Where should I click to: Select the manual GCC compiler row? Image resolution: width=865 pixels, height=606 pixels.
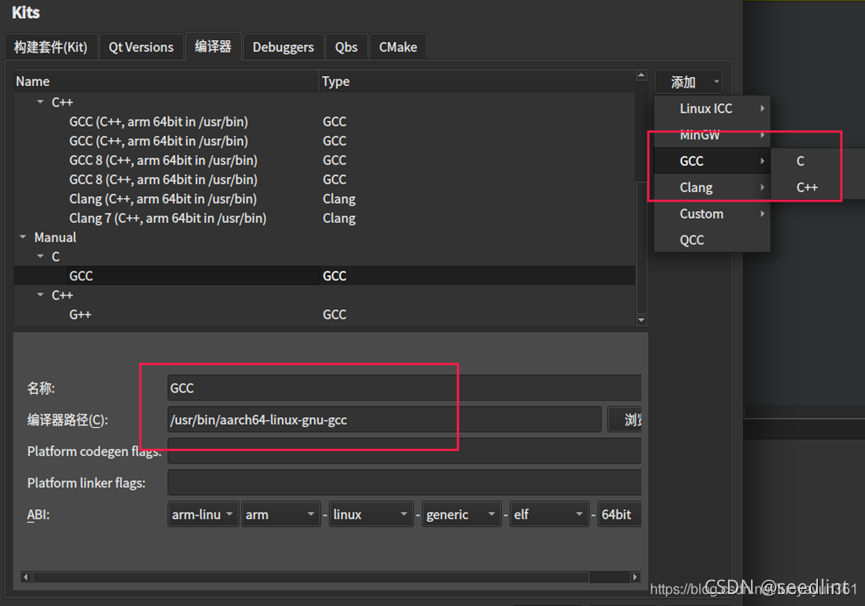point(324,276)
